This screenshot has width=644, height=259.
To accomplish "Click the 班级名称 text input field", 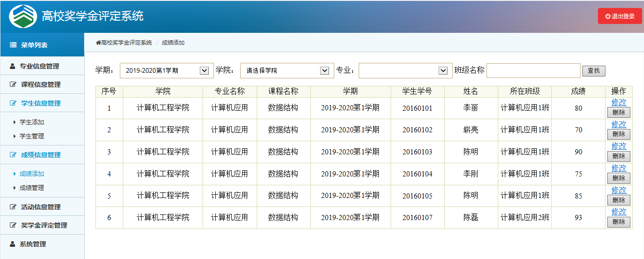I will pyautogui.click(x=534, y=70).
